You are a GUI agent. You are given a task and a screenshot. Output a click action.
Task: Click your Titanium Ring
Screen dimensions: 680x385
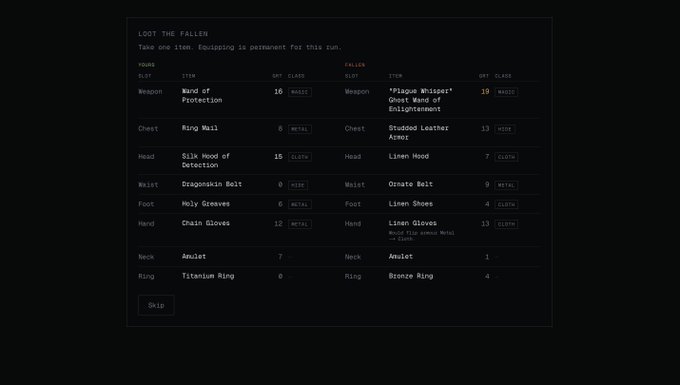coord(208,276)
